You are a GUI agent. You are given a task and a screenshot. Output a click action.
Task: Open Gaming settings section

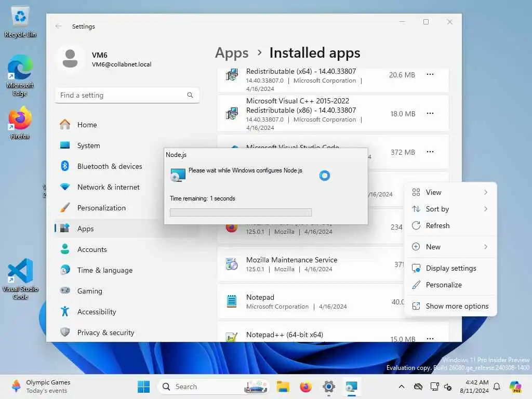(x=89, y=291)
